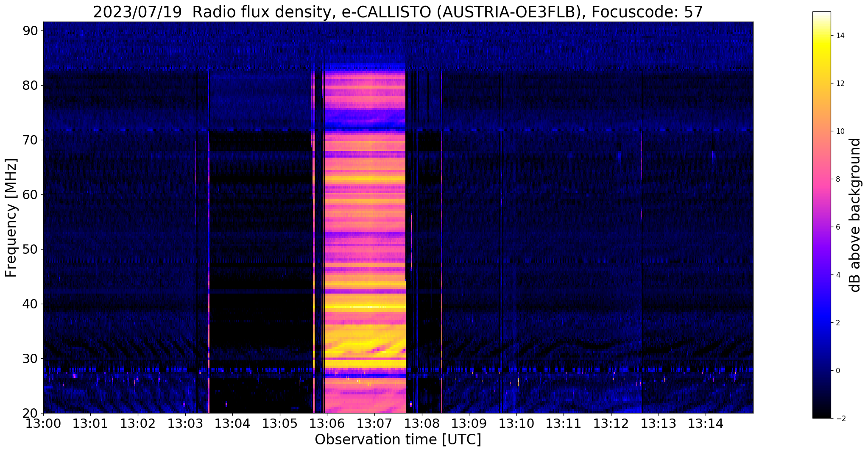Click the 70 MHz frequency tick label
The height and width of the screenshot is (452, 868).
tap(30, 140)
